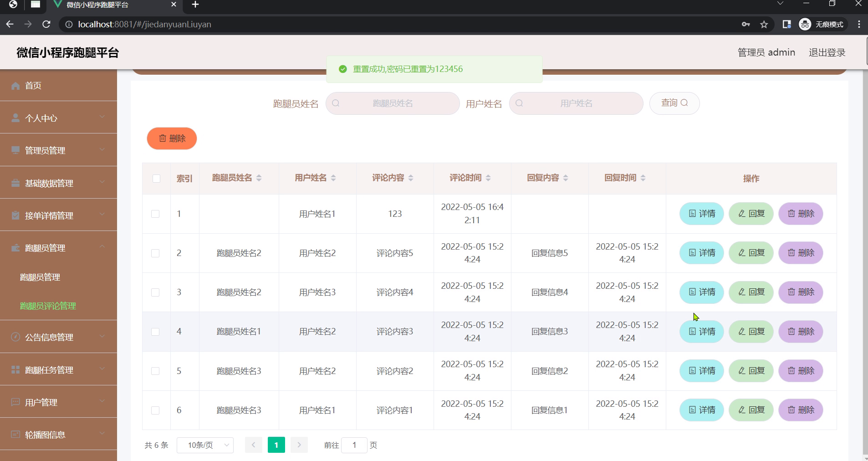
Task: Check the checkbox for row 6
Action: click(155, 410)
